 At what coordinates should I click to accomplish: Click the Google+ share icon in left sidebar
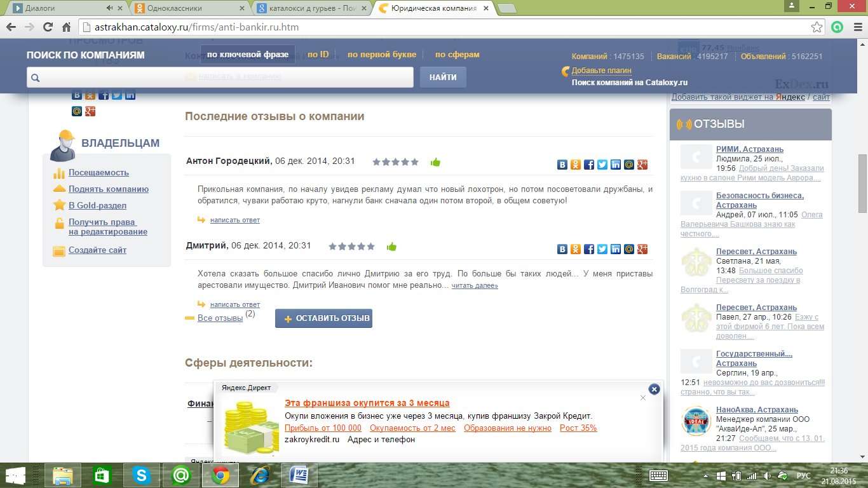pyautogui.click(x=90, y=111)
